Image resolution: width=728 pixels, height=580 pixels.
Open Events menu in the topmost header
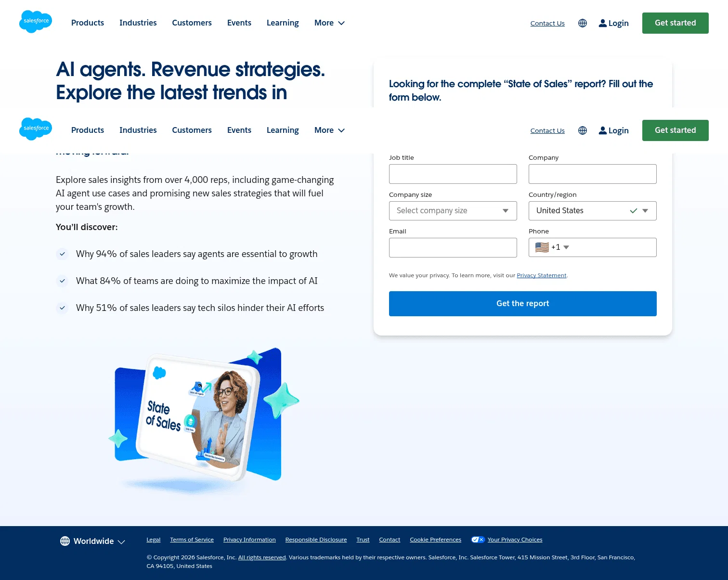239,23
